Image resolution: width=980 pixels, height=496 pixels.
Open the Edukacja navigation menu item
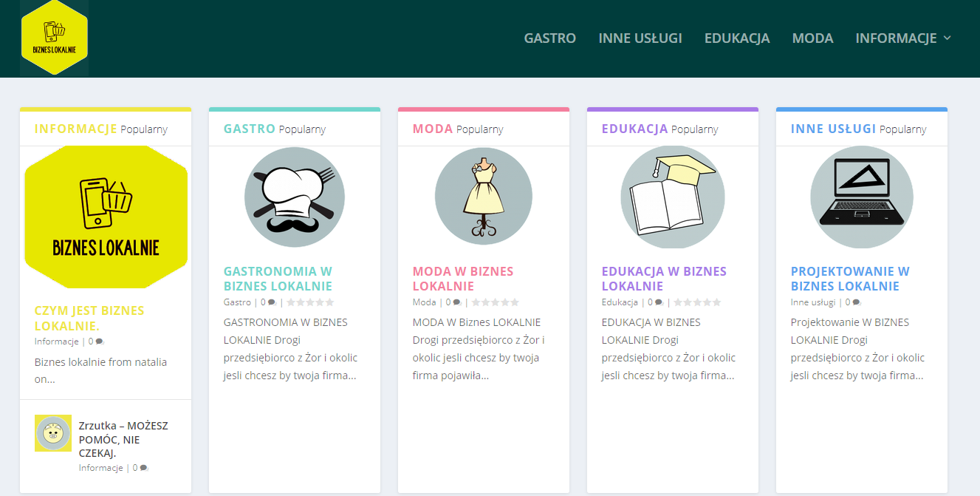tap(737, 38)
